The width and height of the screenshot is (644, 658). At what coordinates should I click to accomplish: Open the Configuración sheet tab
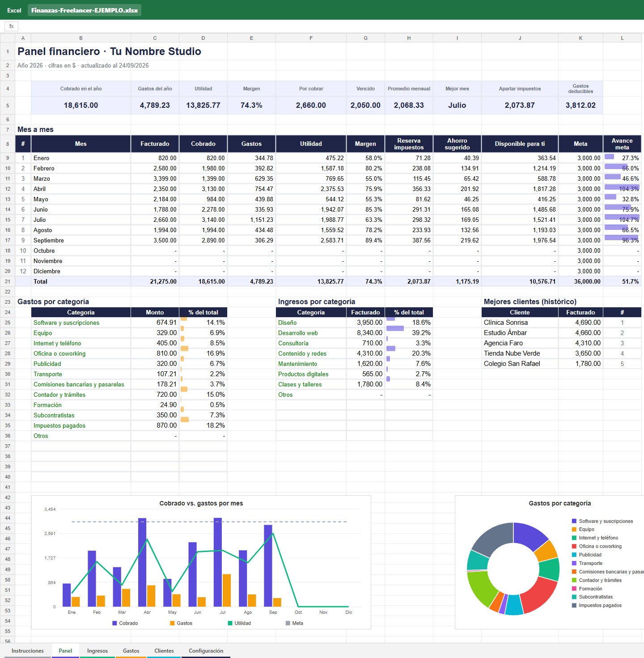206,651
